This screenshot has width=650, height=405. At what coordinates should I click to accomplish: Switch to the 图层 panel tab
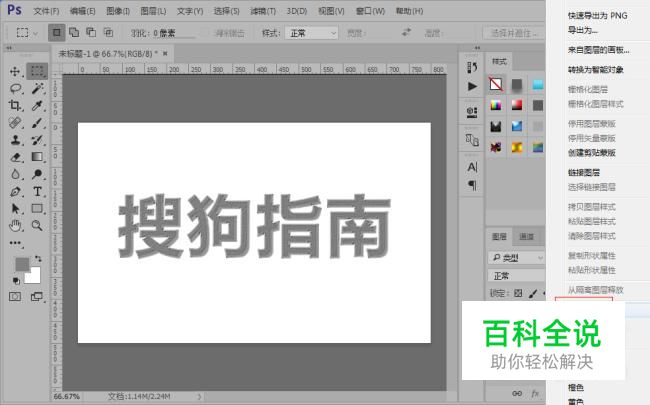coord(499,236)
